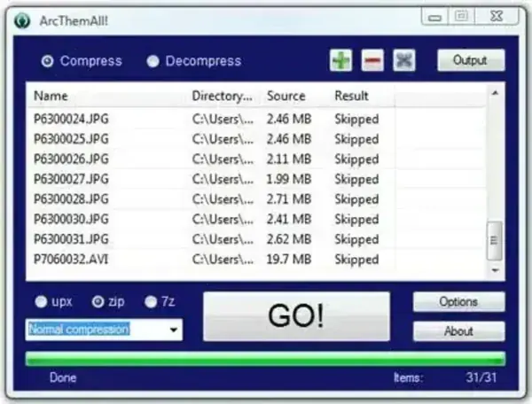Image resolution: width=532 pixels, height=404 pixels.
Task: Click the 1.99 MB source size cell
Action: (289, 179)
